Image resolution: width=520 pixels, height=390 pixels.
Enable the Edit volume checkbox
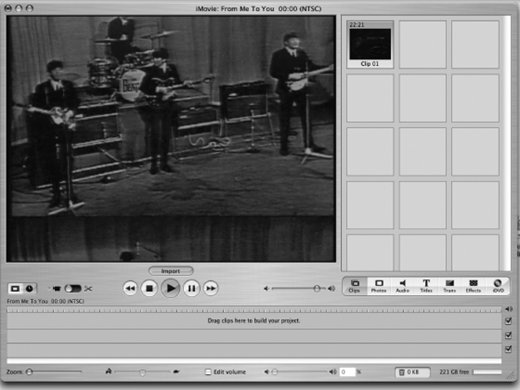click(208, 372)
